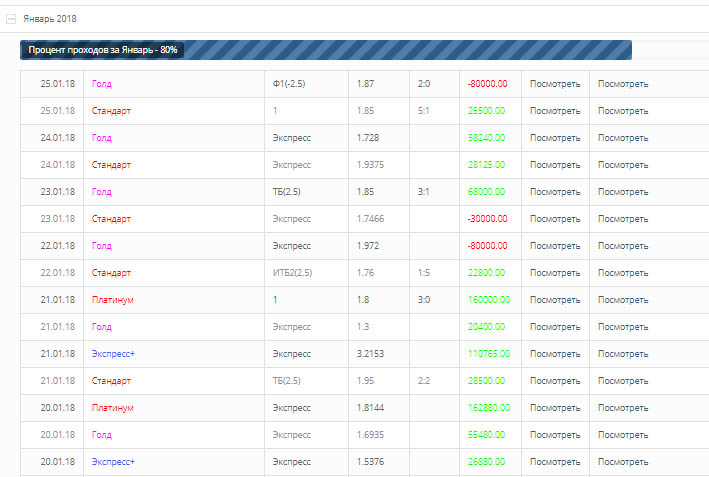Click the January pass percentage progress bar
This screenshot has width=709, height=477.
(x=326, y=49)
